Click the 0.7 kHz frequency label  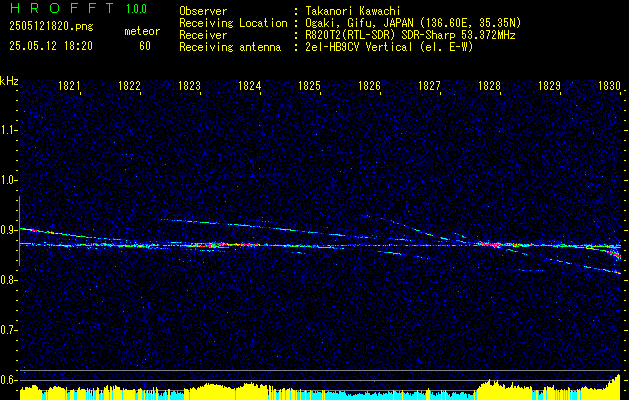pyautogui.click(x=7, y=330)
